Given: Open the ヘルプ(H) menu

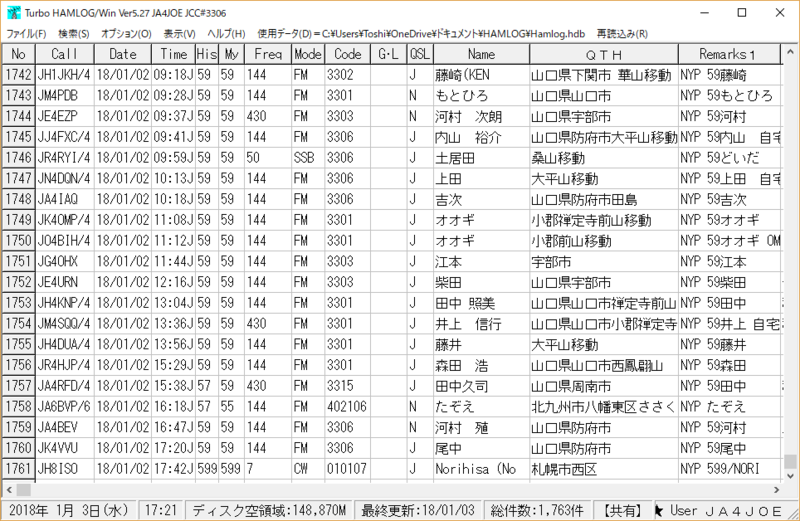Looking at the screenshot, I should (x=226, y=34).
